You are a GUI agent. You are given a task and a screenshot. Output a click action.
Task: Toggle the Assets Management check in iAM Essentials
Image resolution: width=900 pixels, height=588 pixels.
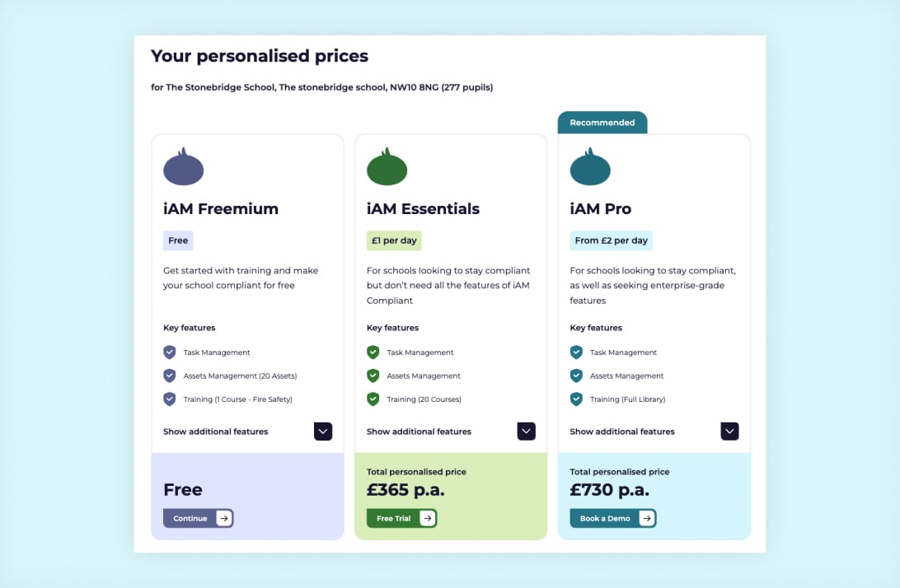tap(373, 376)
